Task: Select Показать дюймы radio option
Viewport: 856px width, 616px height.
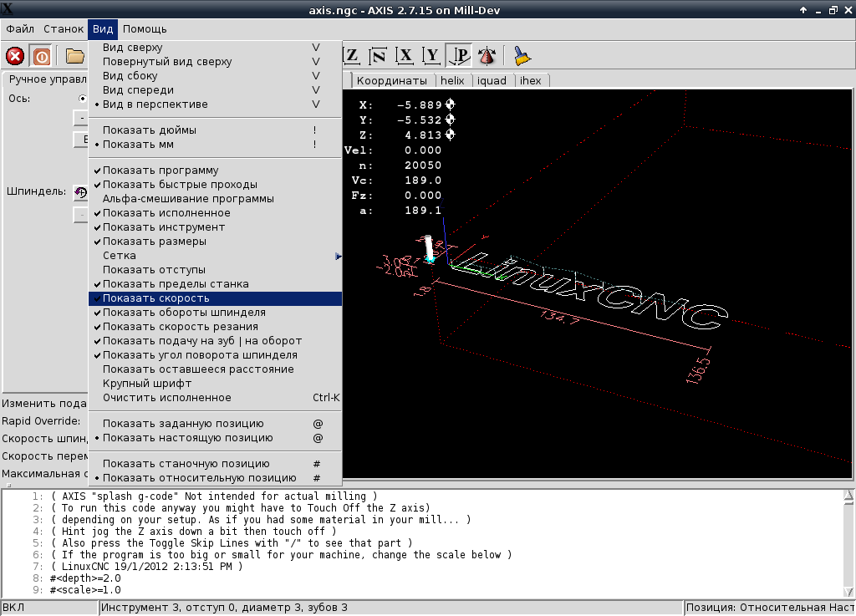Action: pyautogui.click(x=150, y=130)
